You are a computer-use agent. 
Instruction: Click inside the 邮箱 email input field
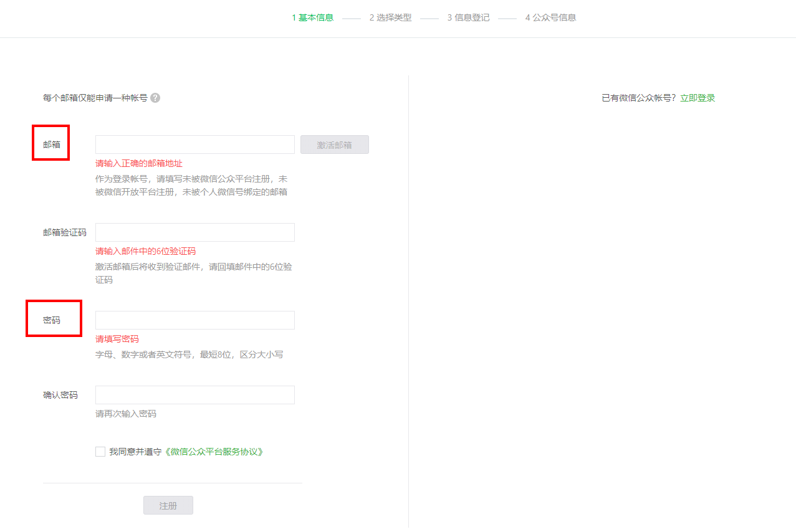(x=194, y=144)
